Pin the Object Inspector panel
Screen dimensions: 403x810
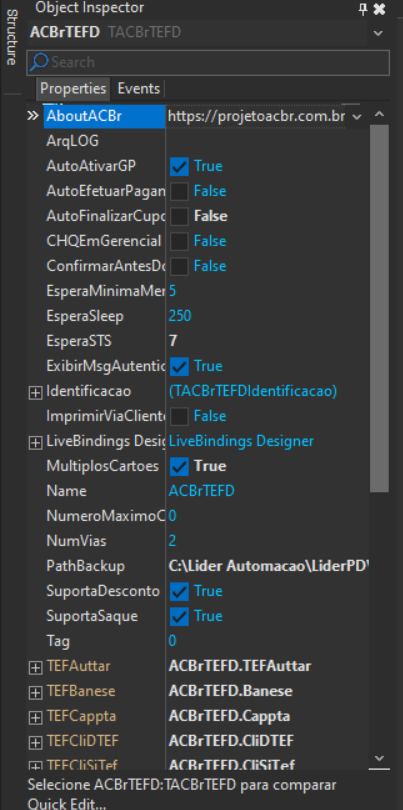coord(363,9)
